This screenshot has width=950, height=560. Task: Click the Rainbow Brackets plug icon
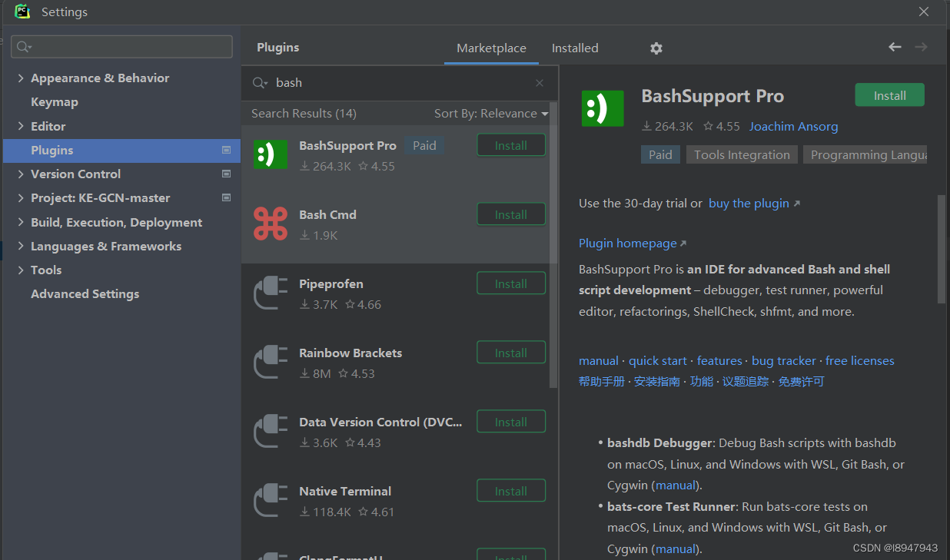[270, 362]
